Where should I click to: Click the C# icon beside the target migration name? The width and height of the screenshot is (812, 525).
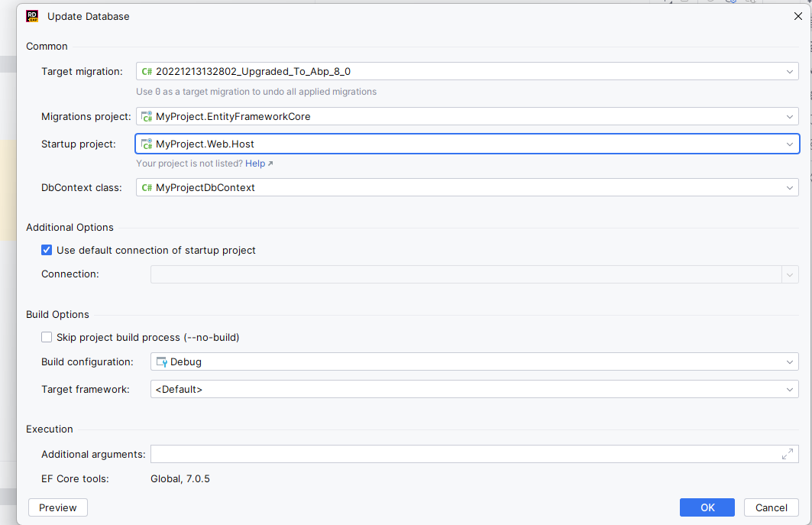click(146, 71)
